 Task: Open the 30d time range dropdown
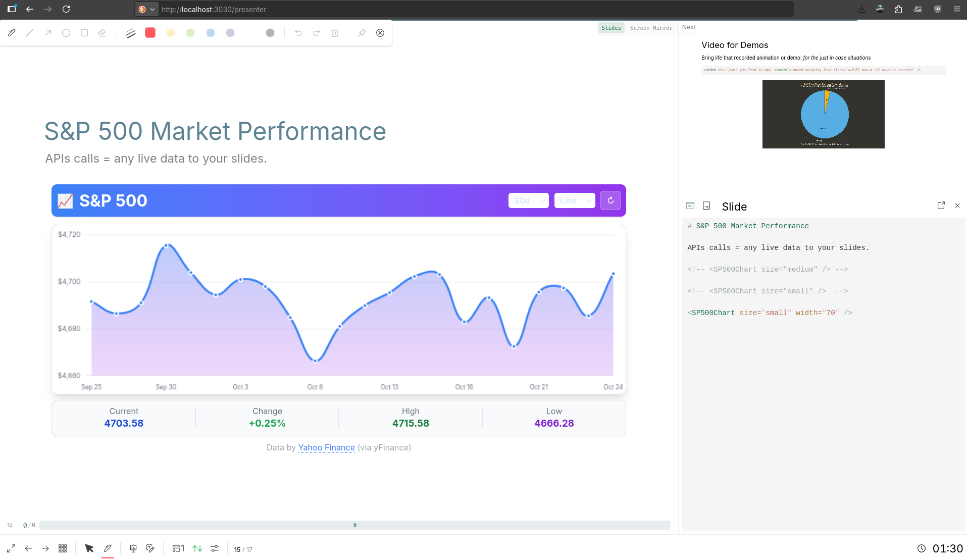pyautogui.click(x=529, y=200)
